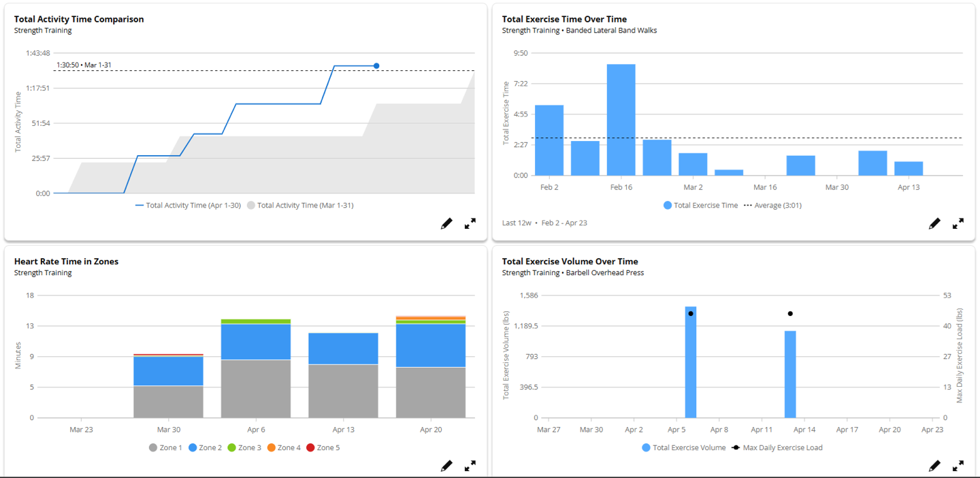Viewport: 980px width, 478px height.
Task: Expand Total Exercise Volume Over Time chart fullscreen
Action: [958, 466]
